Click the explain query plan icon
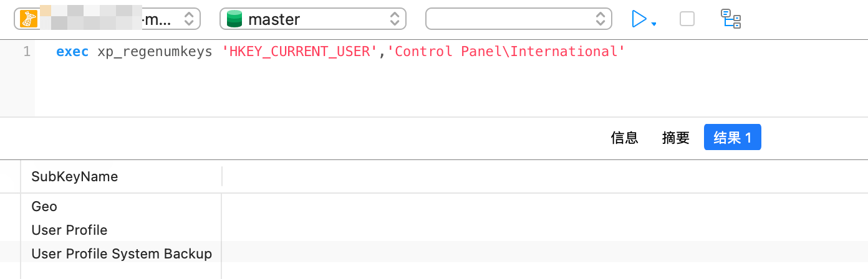 point(731,19)
